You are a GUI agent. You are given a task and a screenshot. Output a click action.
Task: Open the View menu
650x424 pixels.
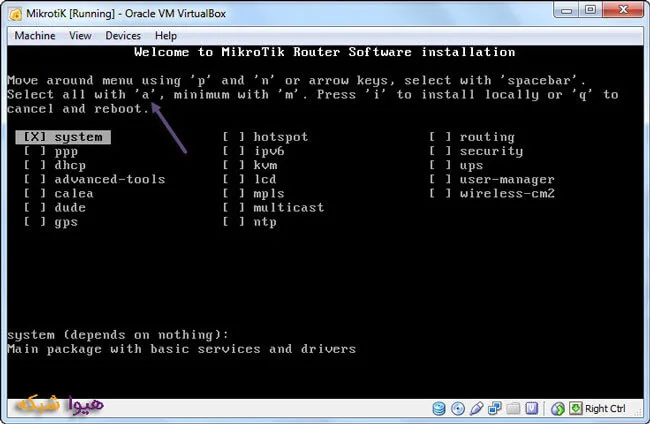pyautogui.click(x=80, y=36)
